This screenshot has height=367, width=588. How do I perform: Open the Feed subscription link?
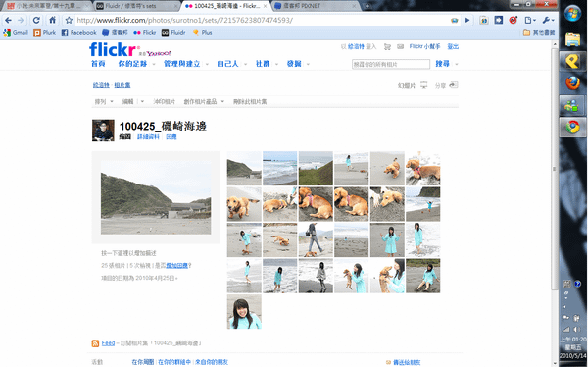coord(108,343)
